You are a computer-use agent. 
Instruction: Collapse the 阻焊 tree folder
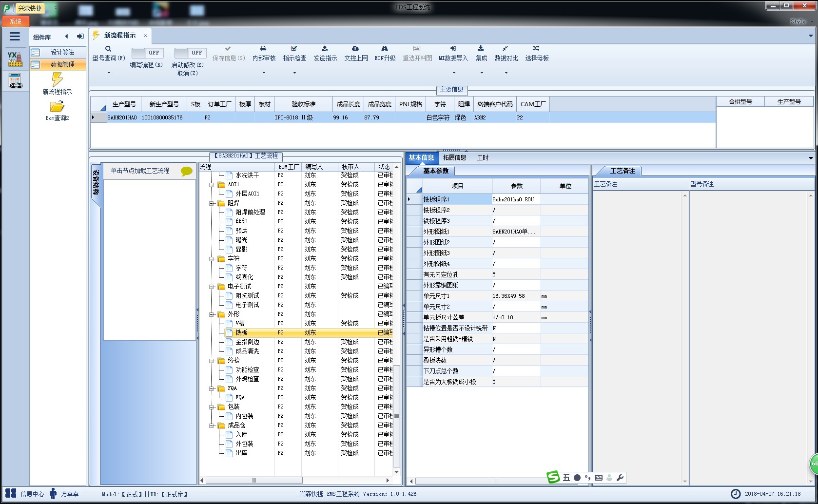pyautogui.click(x=212, y=203)
